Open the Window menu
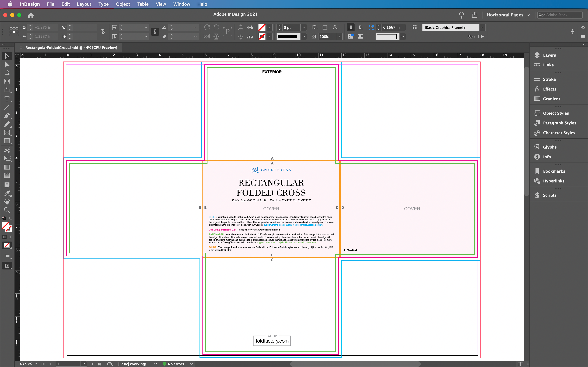The width and height of the screenshot is (588, 367). click(181, 4)
